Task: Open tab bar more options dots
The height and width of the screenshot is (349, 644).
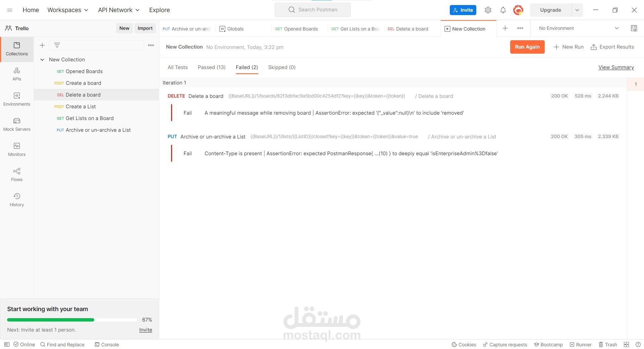Action: 520,28
